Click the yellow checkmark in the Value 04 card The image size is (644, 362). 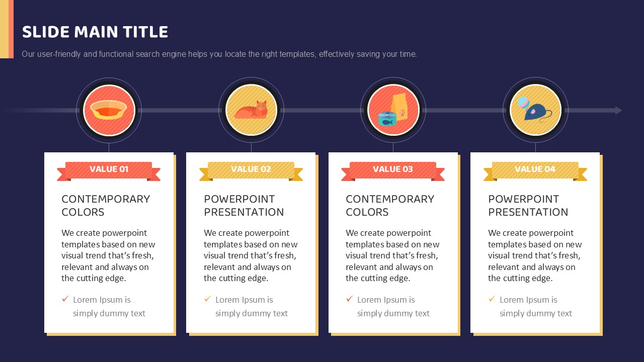[492, 299]
